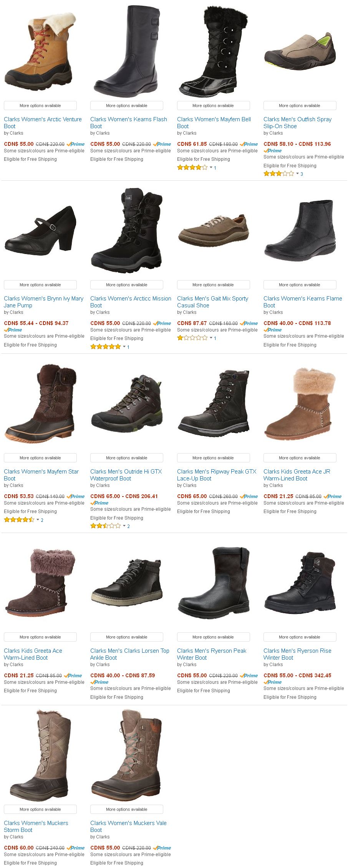Expand rating arrow for Arcticc Mission Boot

pos(124,347)
